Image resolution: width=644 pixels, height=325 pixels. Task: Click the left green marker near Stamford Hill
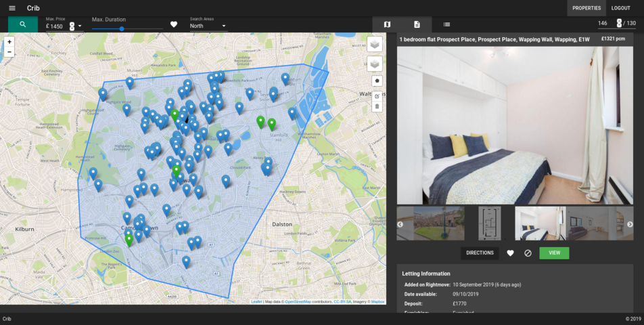tap(260, 121)
